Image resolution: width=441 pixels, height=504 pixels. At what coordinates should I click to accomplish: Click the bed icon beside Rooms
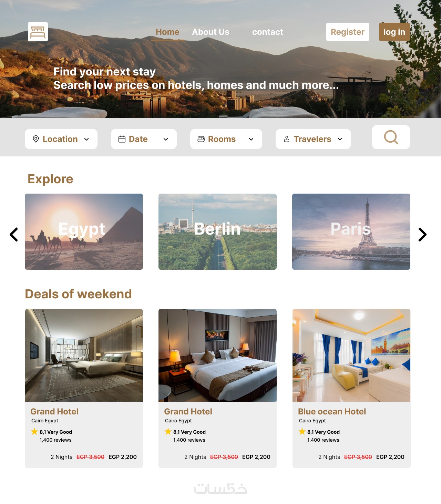[x=201, y=139]
